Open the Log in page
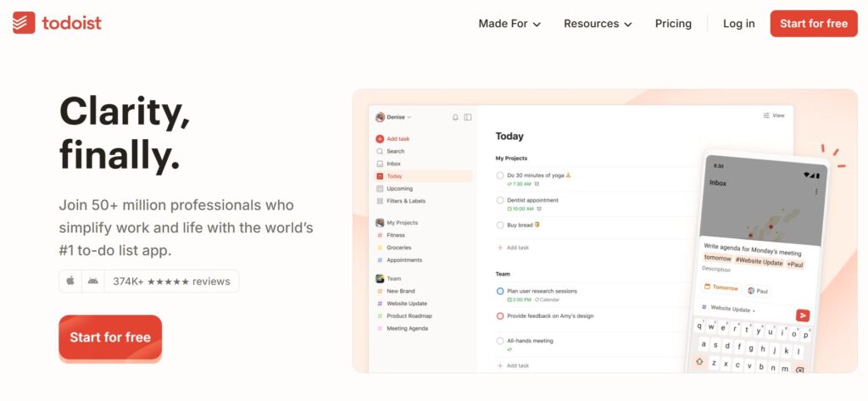This screenshot has width=868, height=401. point(738,23)
